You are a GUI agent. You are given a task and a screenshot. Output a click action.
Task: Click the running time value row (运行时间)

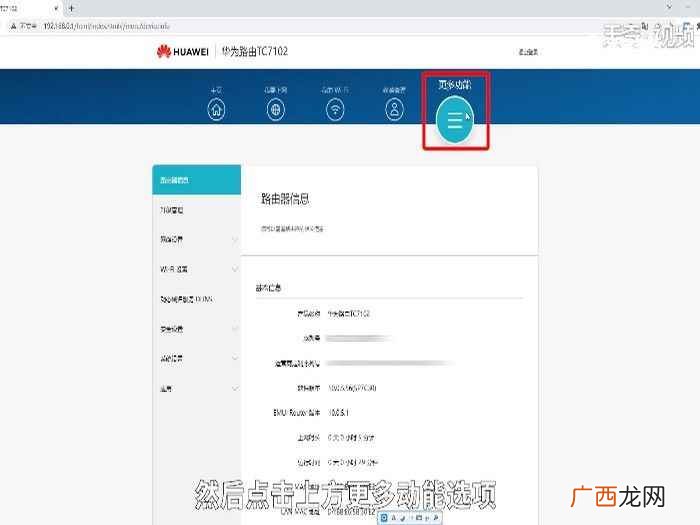[x=352, y=462]
